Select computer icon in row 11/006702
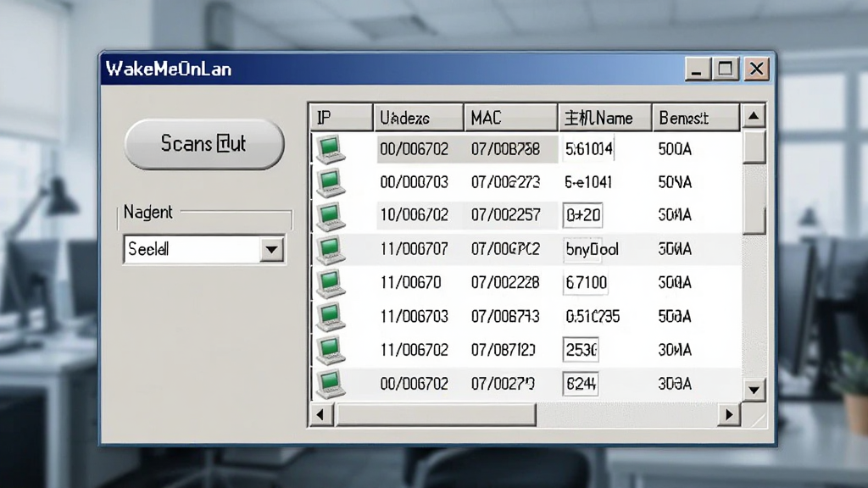 tap(331, 351)
